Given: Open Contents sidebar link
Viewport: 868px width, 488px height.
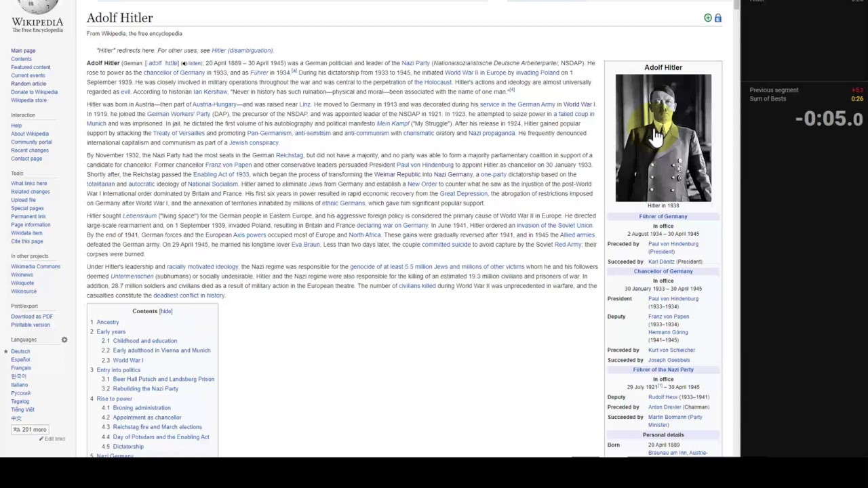Looking at the screenshot, I should (x=21, y=59).
